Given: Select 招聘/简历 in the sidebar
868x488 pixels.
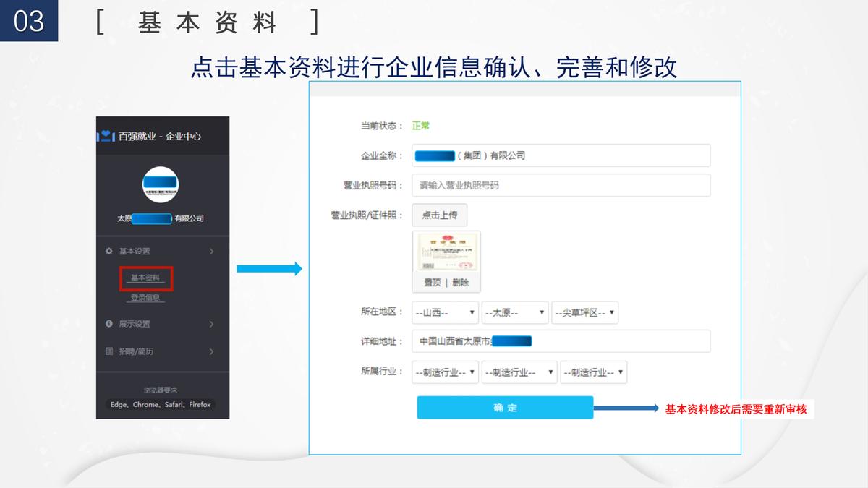Looking at the screenshot, I should pos(136,351).
